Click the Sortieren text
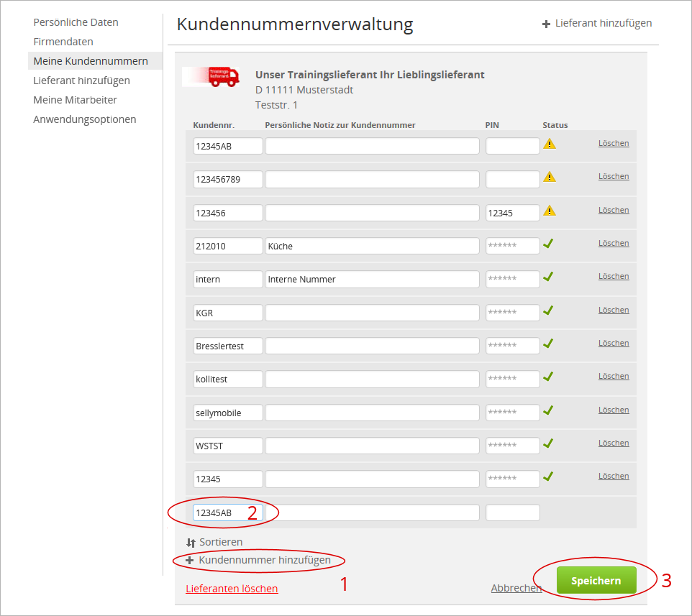The height and width of the screenshot is (616, 692). pos(221,542)
